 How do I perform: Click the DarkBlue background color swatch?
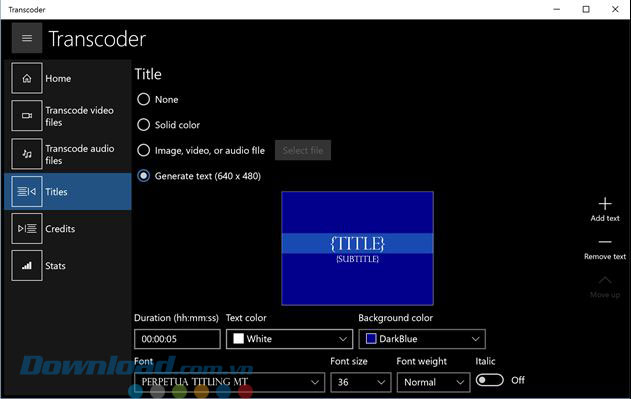point(371,339)
